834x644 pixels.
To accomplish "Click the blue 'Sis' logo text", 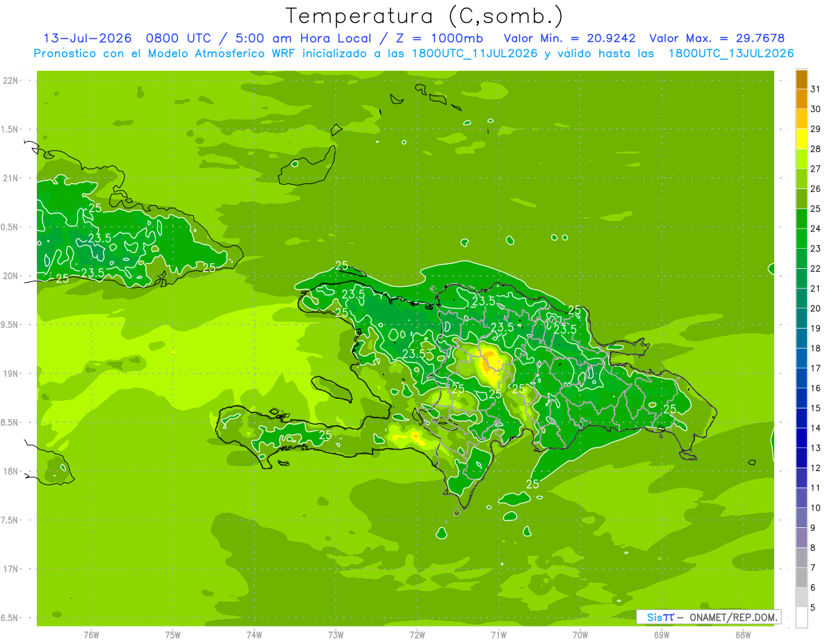I will click(655, 617).
